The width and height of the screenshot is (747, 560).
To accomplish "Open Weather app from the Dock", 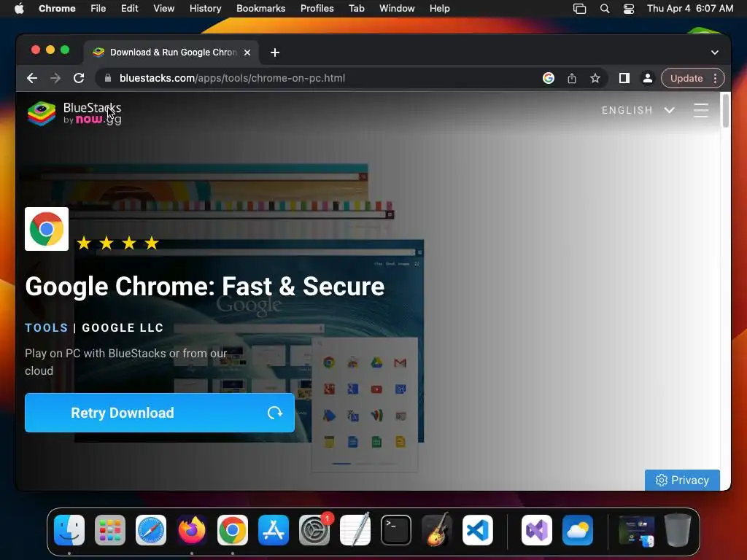I will (x=578, y=530).
